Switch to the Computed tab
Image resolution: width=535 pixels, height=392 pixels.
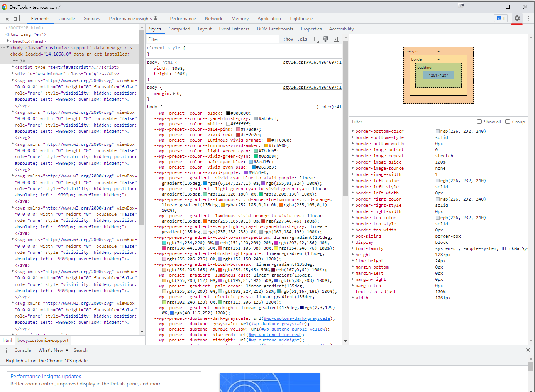(179, 29)
